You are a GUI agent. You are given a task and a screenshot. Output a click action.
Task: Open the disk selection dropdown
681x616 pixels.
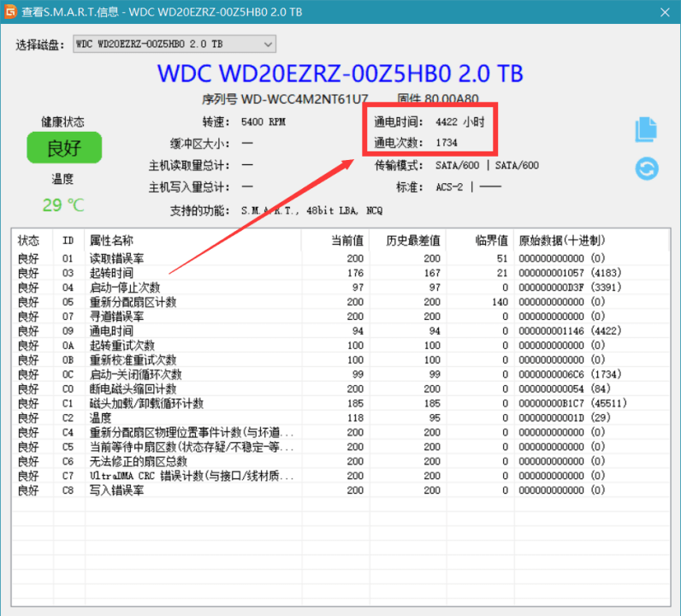click(175, 44)
